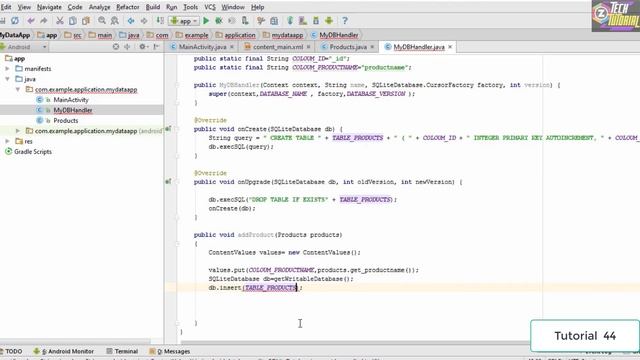Click the Copy icon in toolbar
This screenshot has height=360, width=640.
pos(73,20)
